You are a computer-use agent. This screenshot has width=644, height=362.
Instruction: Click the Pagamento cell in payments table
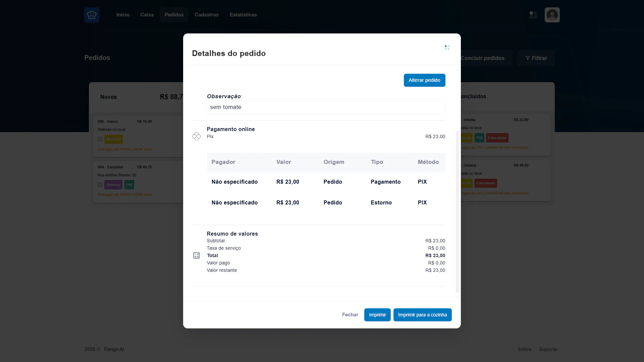[385, 182]
